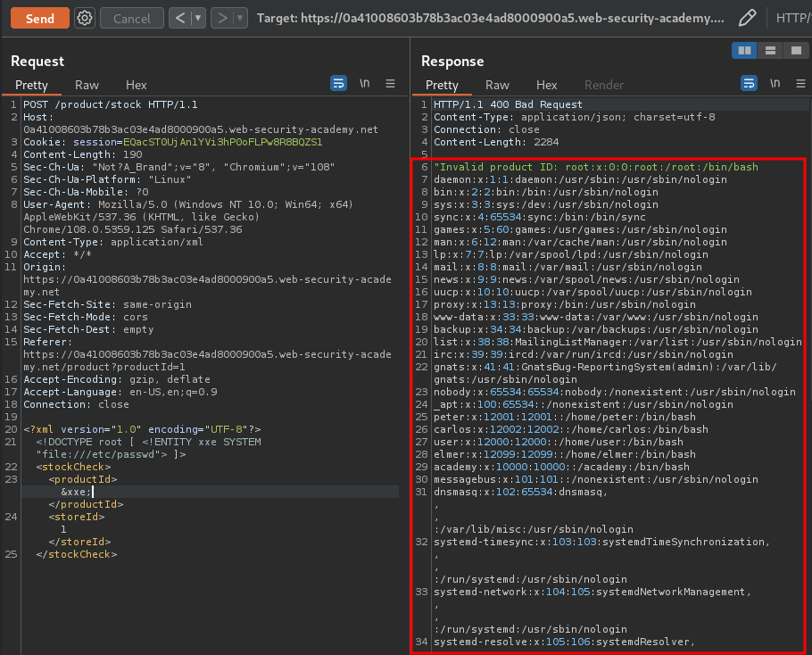
Task: Click the Target URL text
Action: tap(491, 18)
